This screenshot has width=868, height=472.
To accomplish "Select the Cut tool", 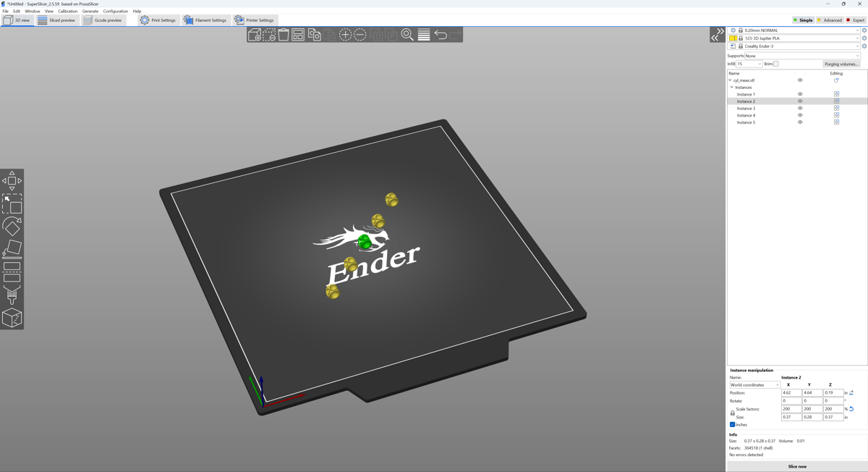I will (12, 272).
